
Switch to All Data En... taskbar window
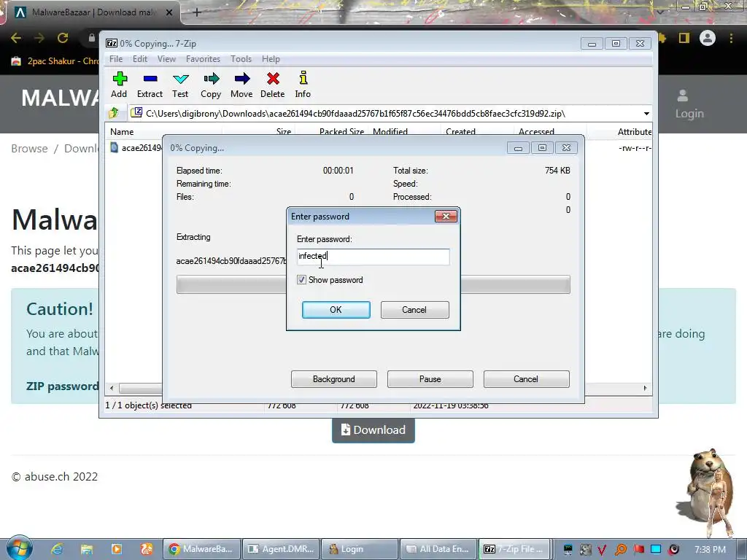[439, 549]
